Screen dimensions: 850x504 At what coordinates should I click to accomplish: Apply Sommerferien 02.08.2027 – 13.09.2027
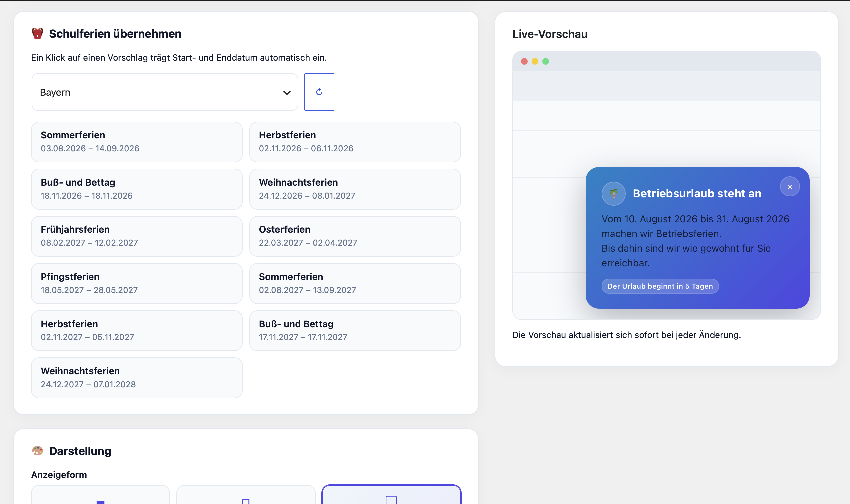click(355, 284)
